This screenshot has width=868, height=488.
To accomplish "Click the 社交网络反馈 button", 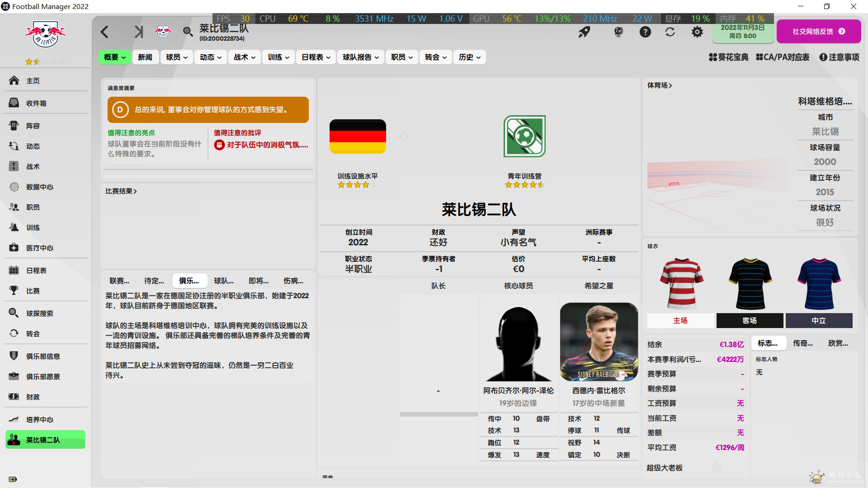I will (x=819, y=31).
